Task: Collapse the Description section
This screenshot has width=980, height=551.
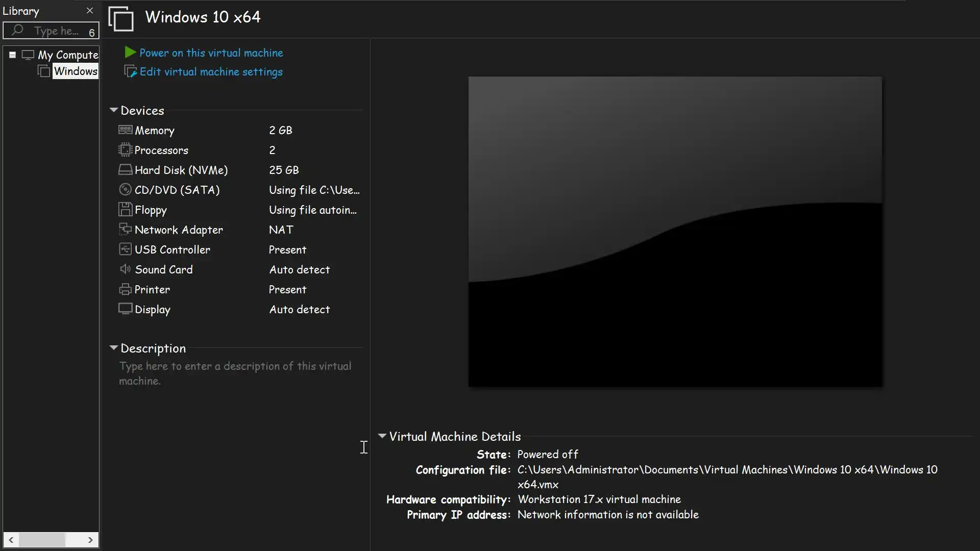Action: click(114, 348)
